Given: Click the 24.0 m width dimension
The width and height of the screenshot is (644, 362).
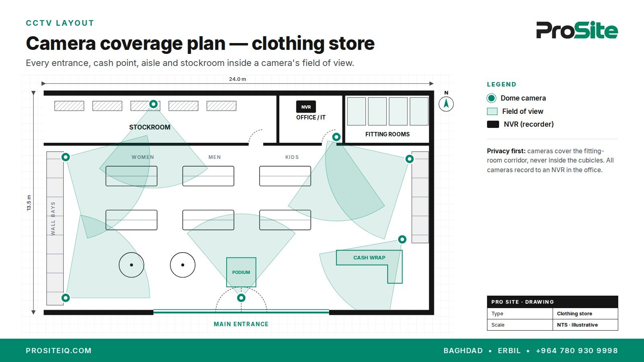Looking at the screenshot, I should point(237,79).
